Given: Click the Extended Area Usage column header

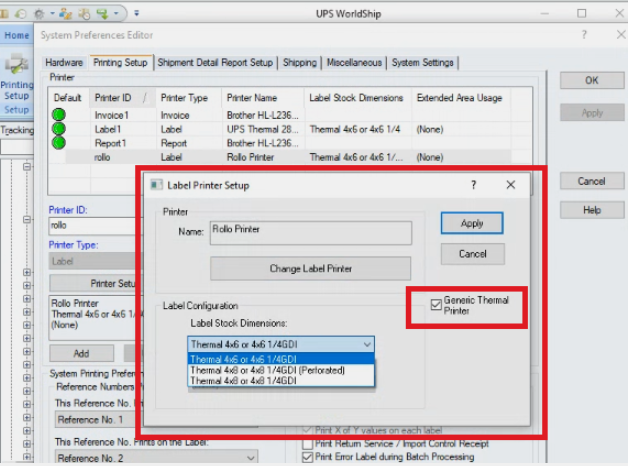Looking at the screenshot, I should coord(461,98).
